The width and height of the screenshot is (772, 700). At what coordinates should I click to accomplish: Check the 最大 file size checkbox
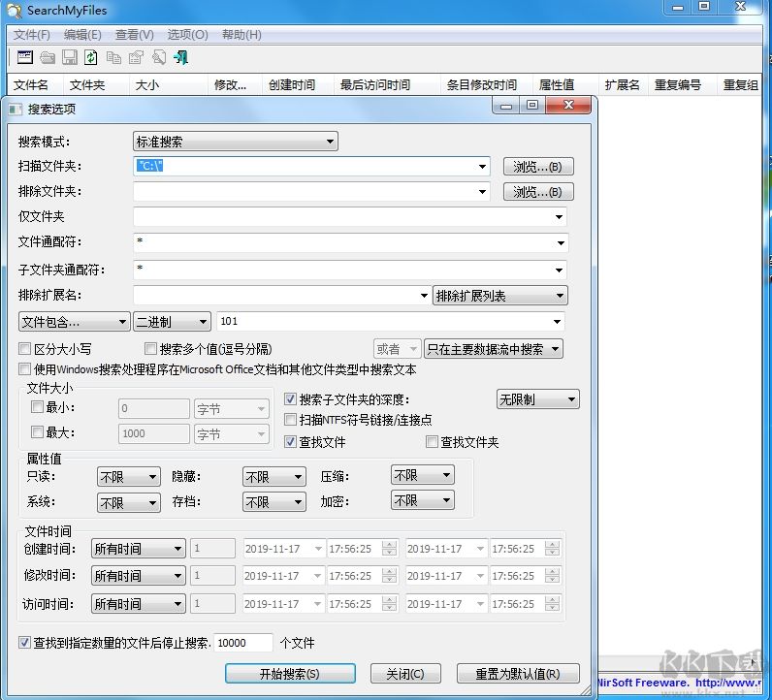pos(37,432)
